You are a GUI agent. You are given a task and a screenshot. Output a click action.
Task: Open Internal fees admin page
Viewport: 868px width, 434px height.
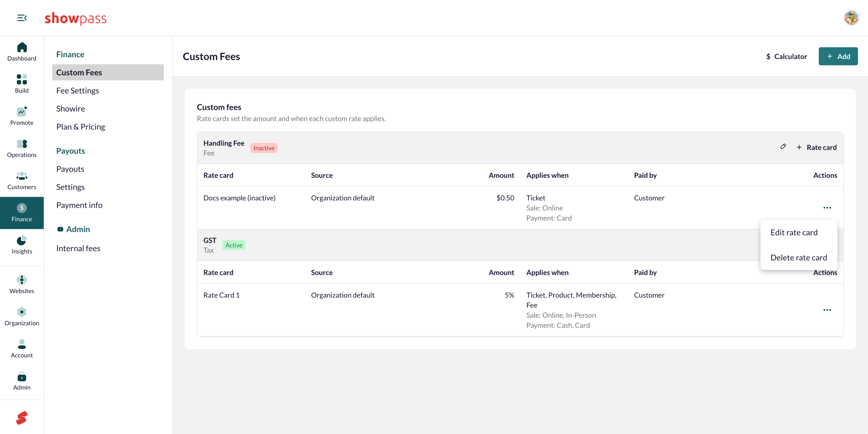click(78, 248)
